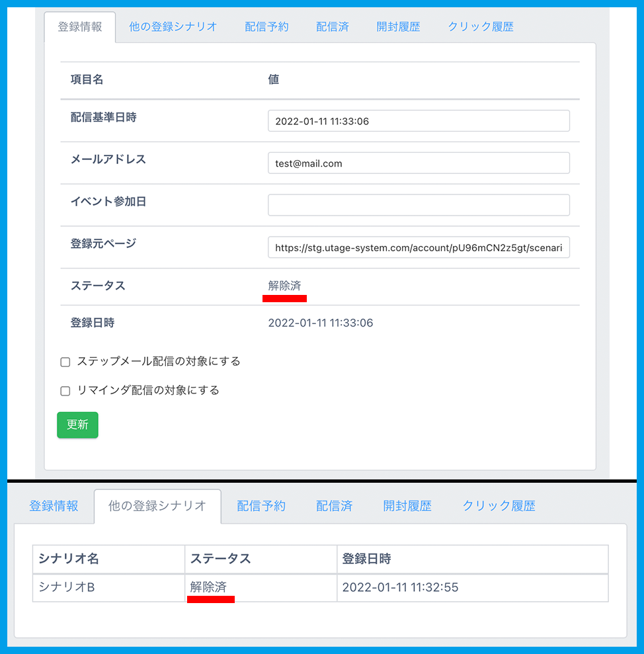Focus the メールアドレス field with test@mail.com
The width and height of the screenshot is (644, 654).
pyautogui.click(x=419, y=163)
